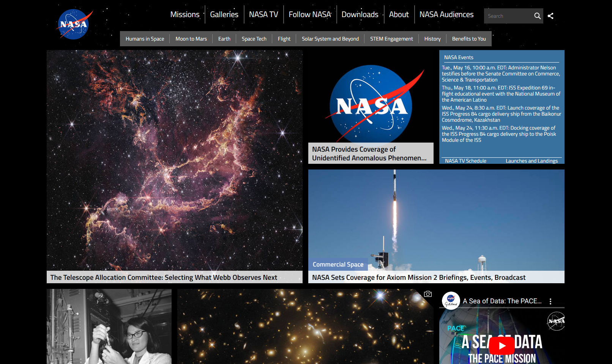
Task: Switch to the Galleries section
Action: (224, 14)
